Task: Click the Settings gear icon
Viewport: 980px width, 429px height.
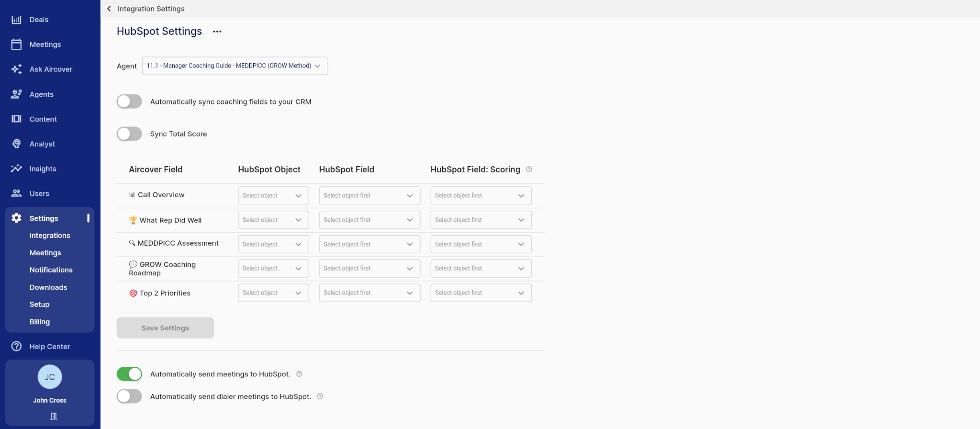Action: [16, 218]
